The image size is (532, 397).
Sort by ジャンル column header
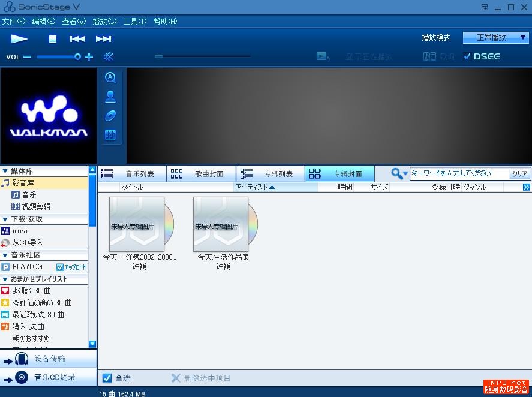[474, 187]
